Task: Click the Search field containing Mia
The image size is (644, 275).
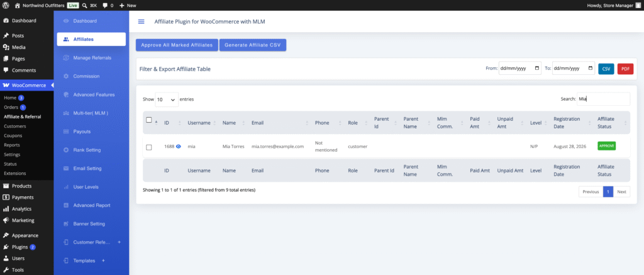Action: pos(603,99)
